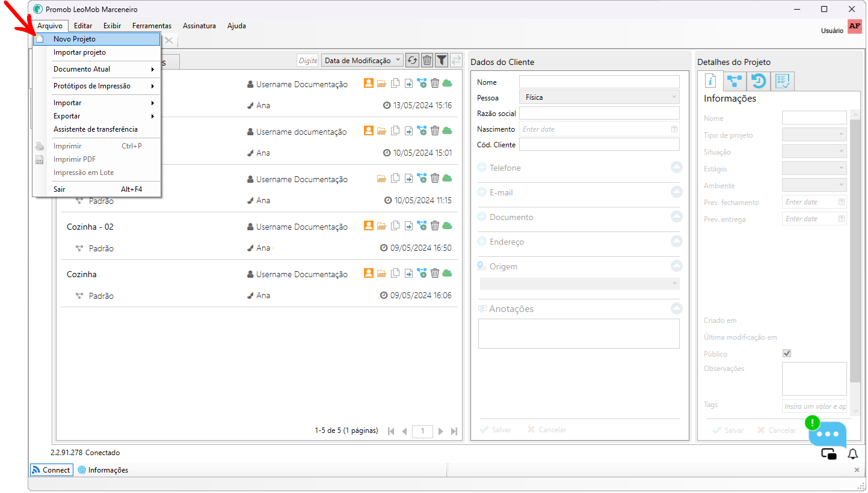
Task: Open the Ferramentas menu
Action: 152,26
